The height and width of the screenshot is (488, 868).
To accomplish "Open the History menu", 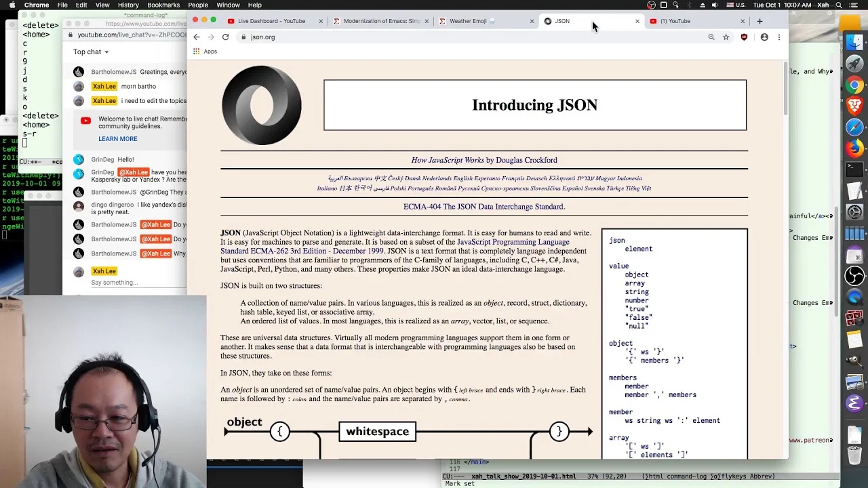I will point(128,5).
